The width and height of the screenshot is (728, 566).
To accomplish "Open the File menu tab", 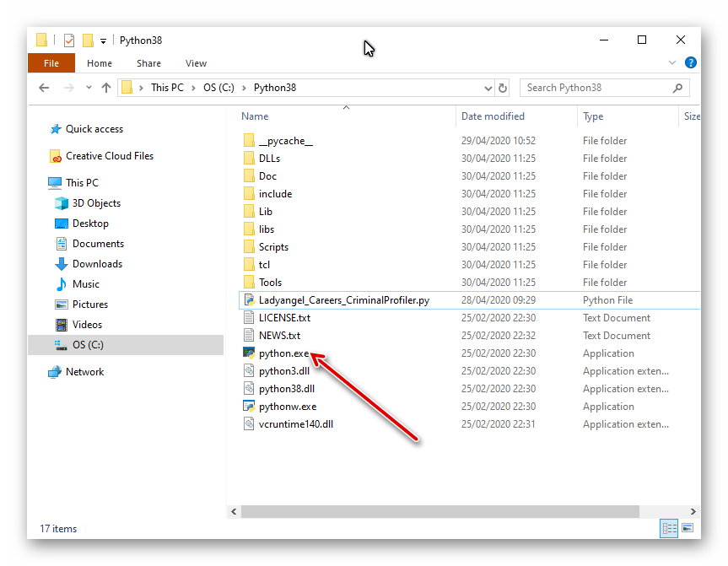I will click(51, 63).
